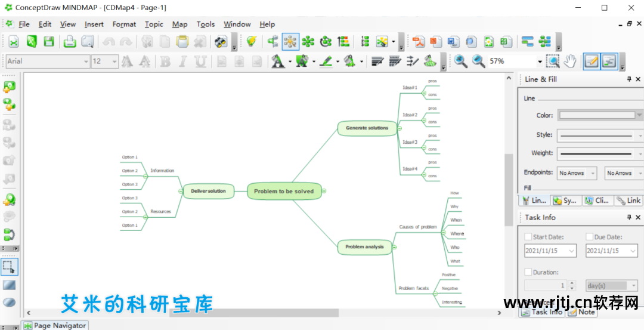Add subtopic using second left sidebar icon
The width and height of the screenshot is (644, 330).
coord(9,105)
